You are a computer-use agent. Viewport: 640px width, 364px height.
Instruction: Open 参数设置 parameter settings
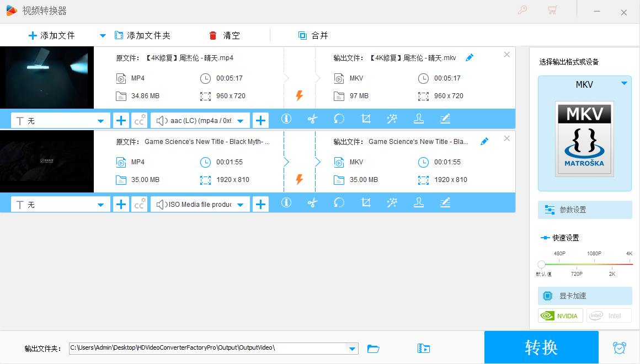(x=585, y=210)
